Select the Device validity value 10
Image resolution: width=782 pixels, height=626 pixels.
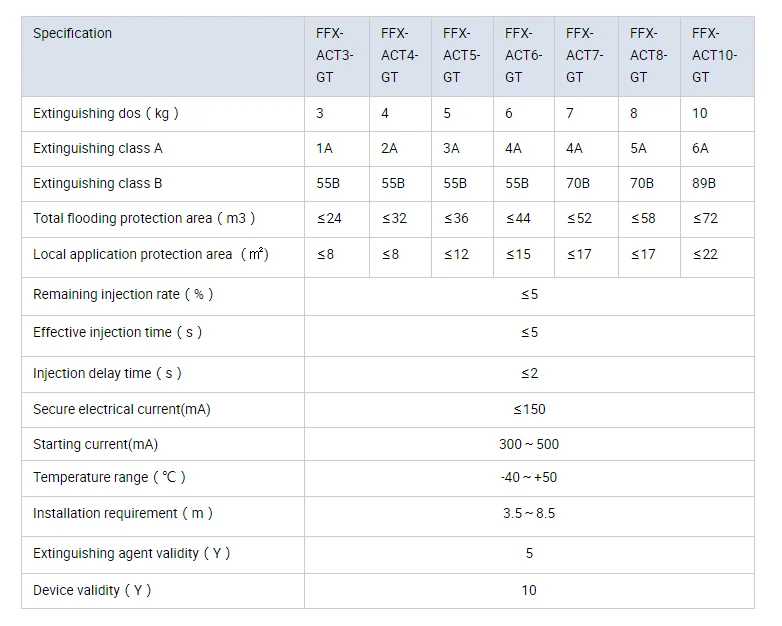click(529, 590)
